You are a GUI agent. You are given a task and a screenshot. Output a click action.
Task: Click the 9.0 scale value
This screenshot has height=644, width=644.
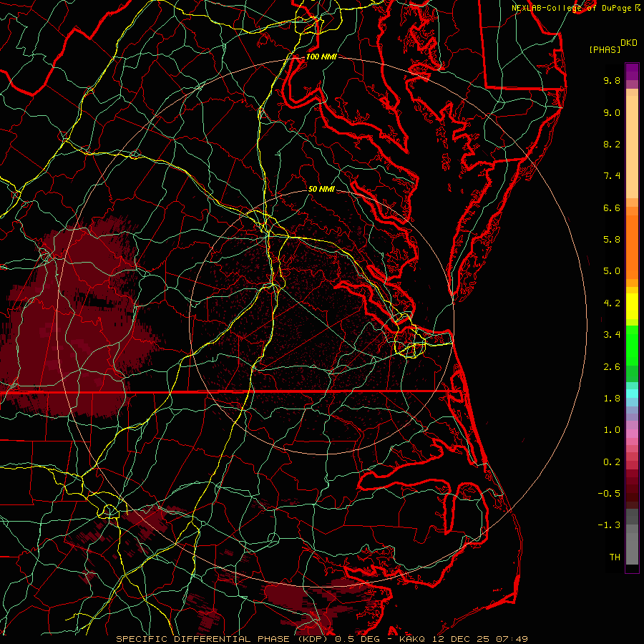pyautogui.click(x=612, y=112)
